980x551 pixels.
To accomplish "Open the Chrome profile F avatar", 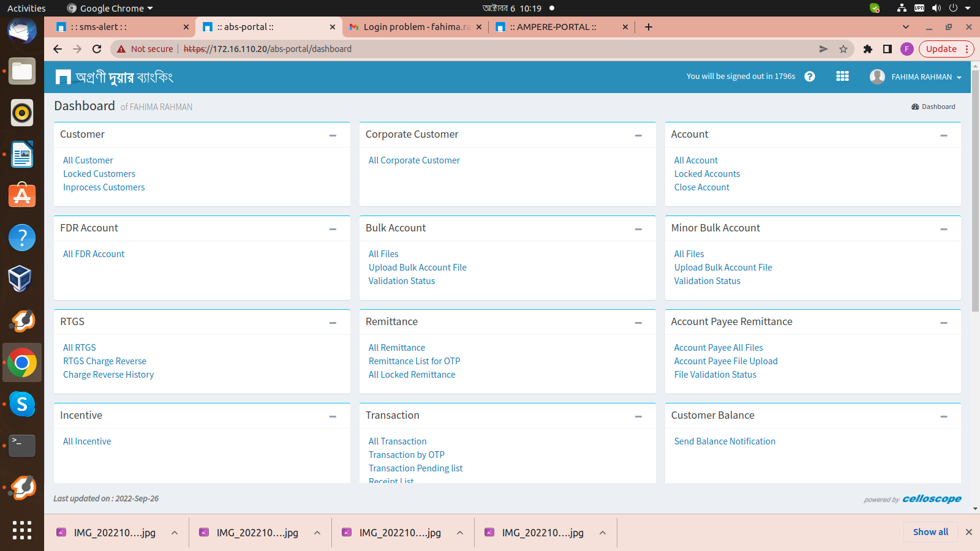I will [907, 49].
